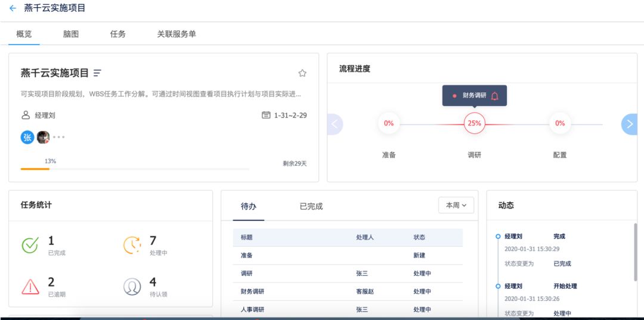
Task: Click the 张 member avatar
Action: [27, 137]
